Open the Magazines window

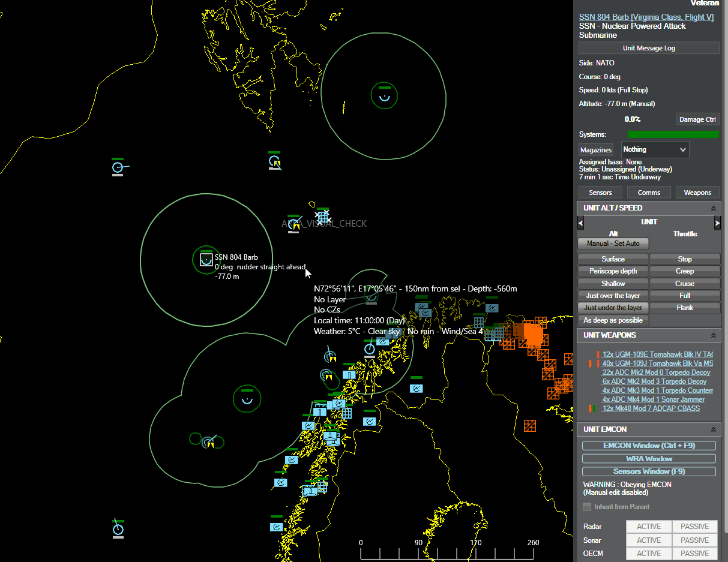[596, 150]
